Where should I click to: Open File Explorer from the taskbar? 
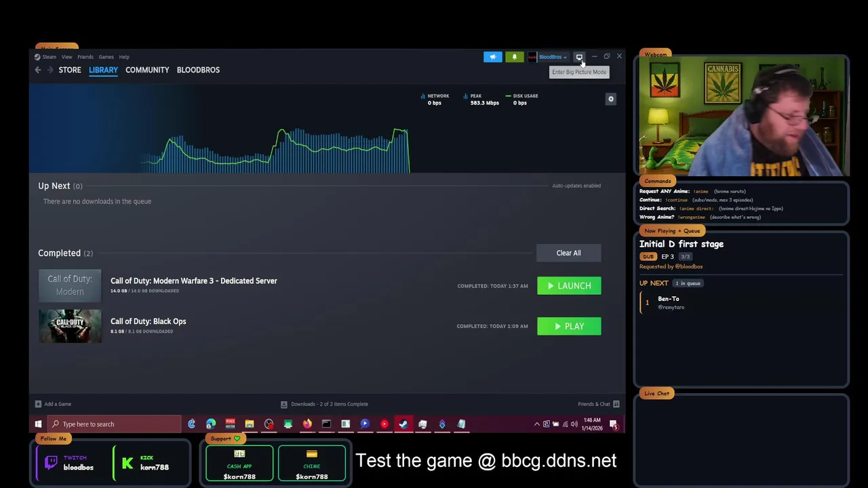[250, 424]
